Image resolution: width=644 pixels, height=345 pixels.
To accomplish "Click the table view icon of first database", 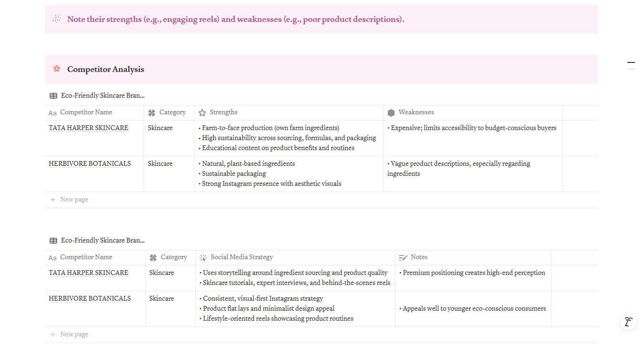I will [53, 96].
